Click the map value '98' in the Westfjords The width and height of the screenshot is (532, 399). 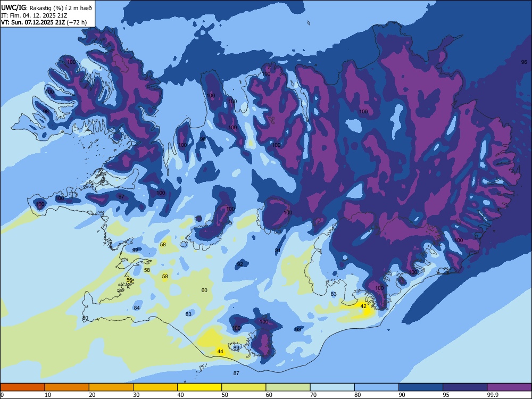[46, 111]
